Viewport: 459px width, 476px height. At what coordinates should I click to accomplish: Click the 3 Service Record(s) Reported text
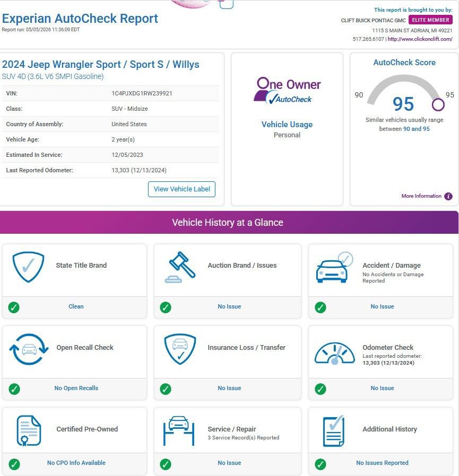[x=244, y=438]
